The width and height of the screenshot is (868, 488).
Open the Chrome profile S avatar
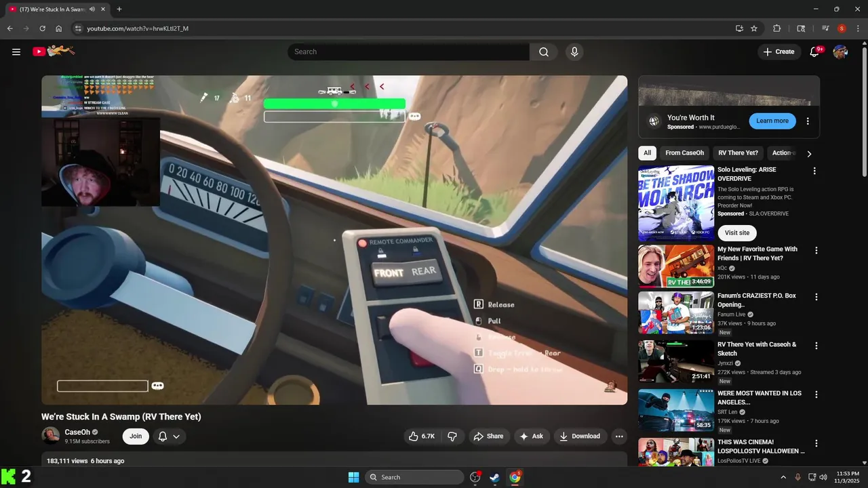(842, 28)
